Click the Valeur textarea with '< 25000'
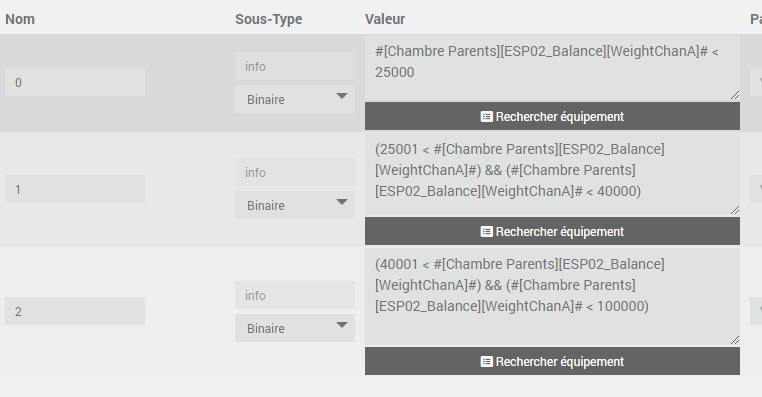 pos(553,68)
